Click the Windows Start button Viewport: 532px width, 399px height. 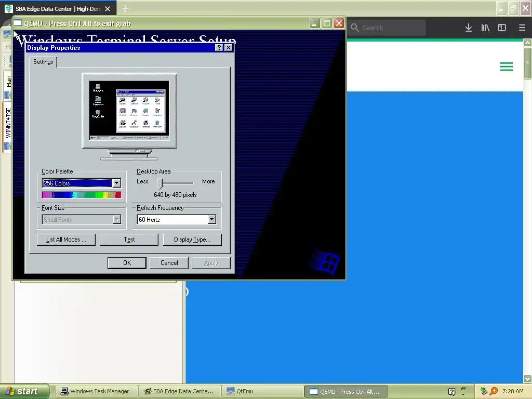click(24, 391)
